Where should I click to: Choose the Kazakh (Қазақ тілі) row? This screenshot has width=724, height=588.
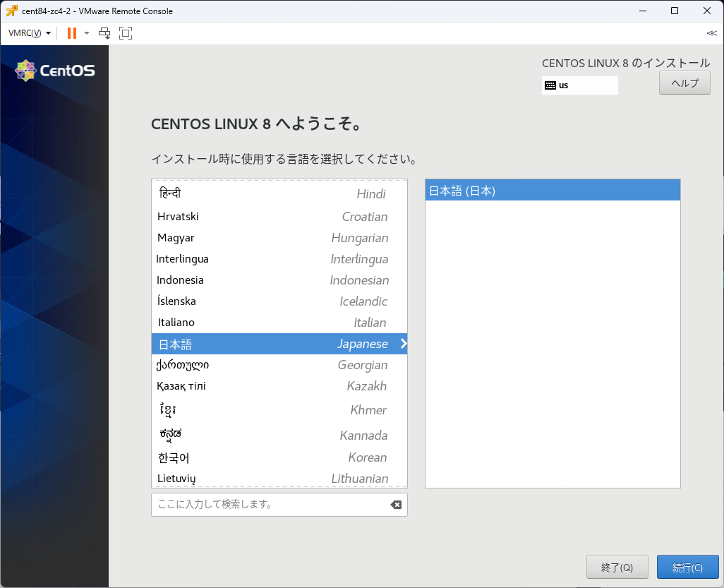point(279,386)
